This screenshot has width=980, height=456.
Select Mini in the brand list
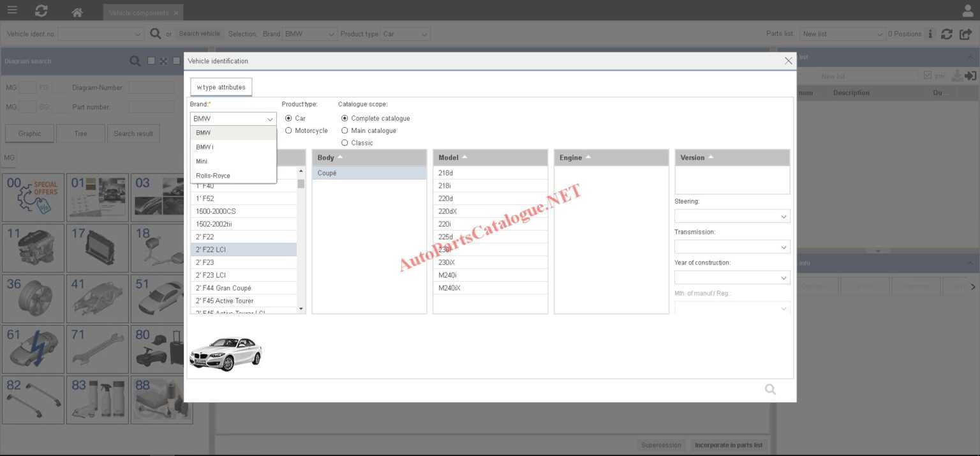point(202,162)
